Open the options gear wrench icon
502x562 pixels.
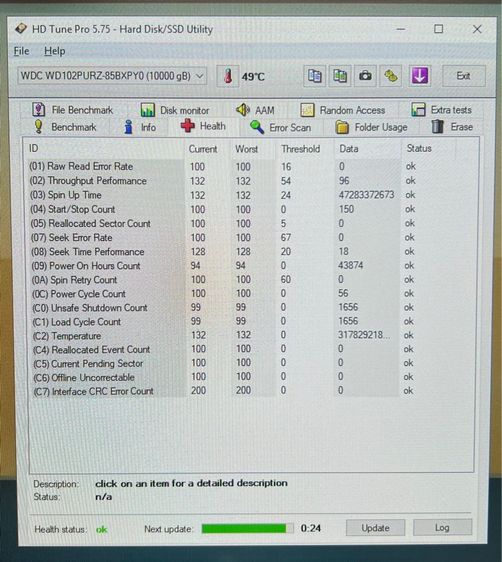[x=391, y=76]
